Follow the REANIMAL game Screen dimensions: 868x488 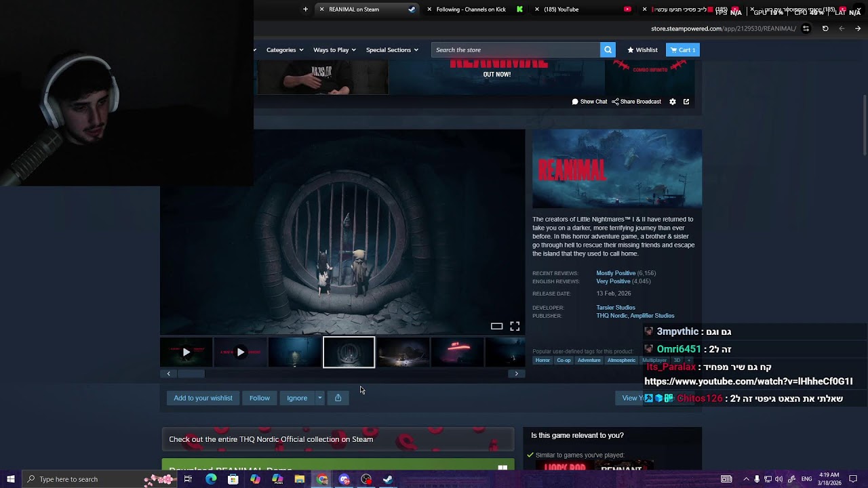click(260, 398)
